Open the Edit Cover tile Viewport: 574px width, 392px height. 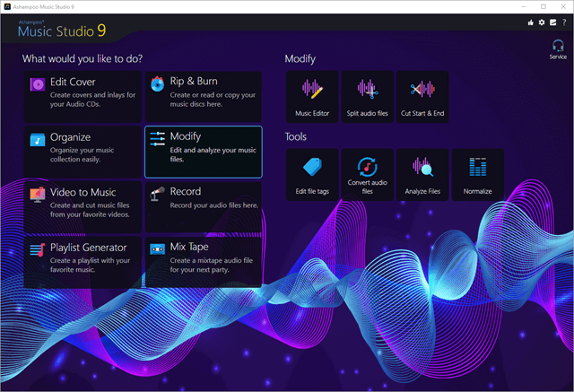[83, 97]
